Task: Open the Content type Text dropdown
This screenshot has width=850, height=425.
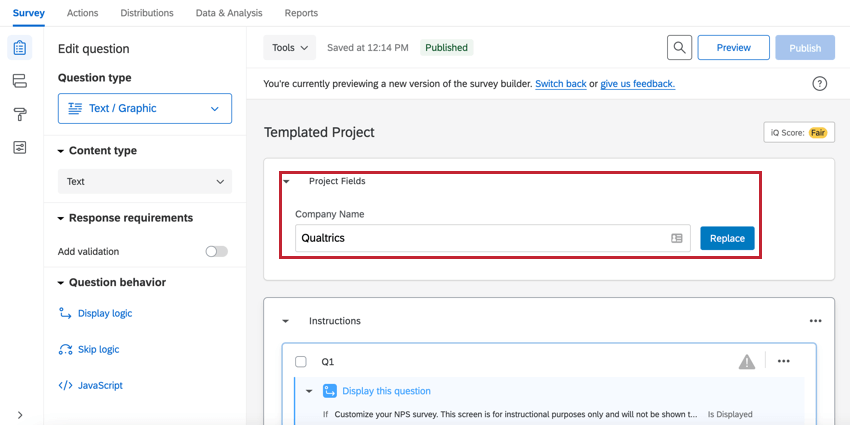Action: pos(145,182)
